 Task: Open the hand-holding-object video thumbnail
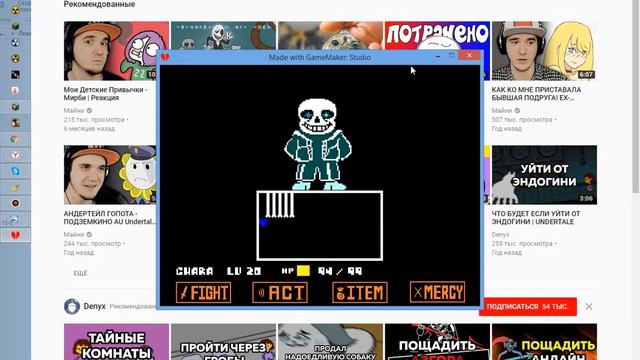pyautogui.click(x=330, y=36)
